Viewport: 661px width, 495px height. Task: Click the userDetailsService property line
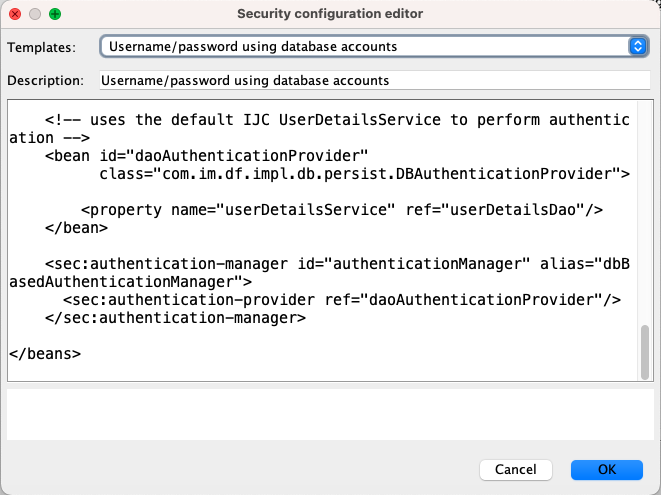pyautogui.click(x=342, y=210)
